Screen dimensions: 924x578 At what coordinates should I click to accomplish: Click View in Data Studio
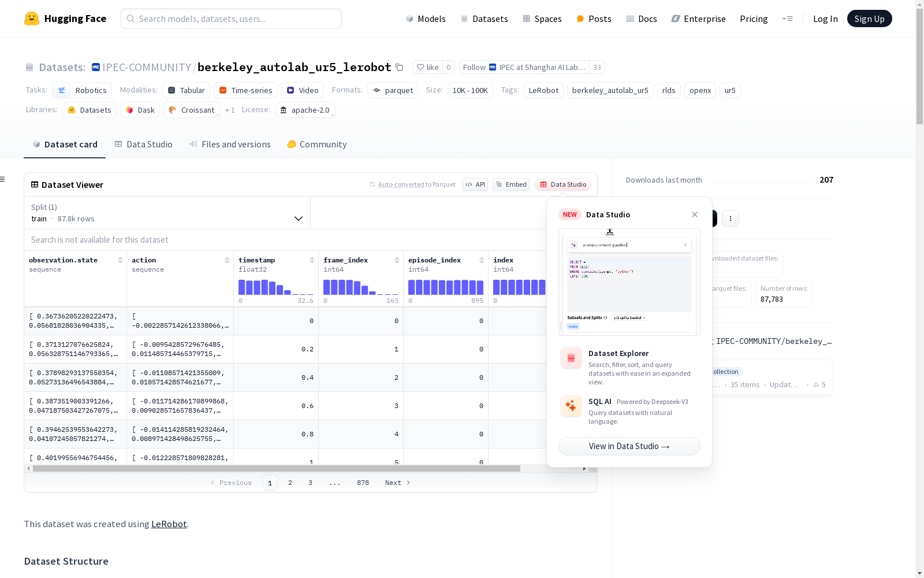tap(629, 446)
